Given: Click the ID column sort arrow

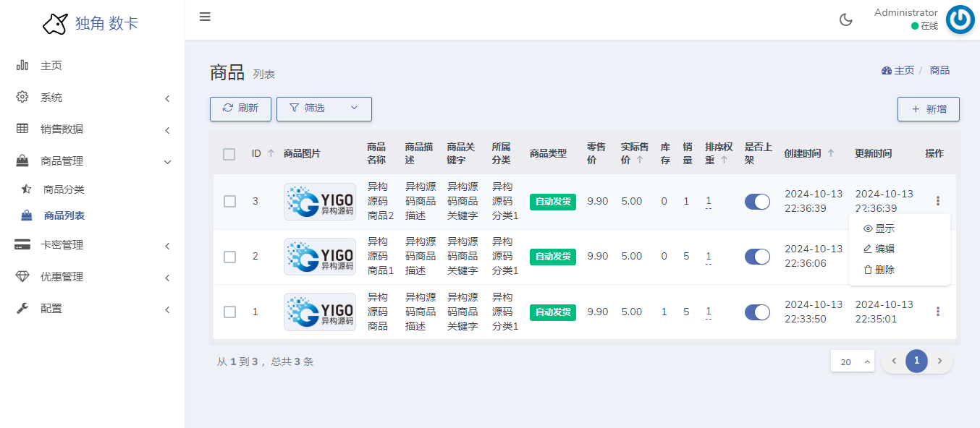Looking at the screenshot, I should click(271, 153).
